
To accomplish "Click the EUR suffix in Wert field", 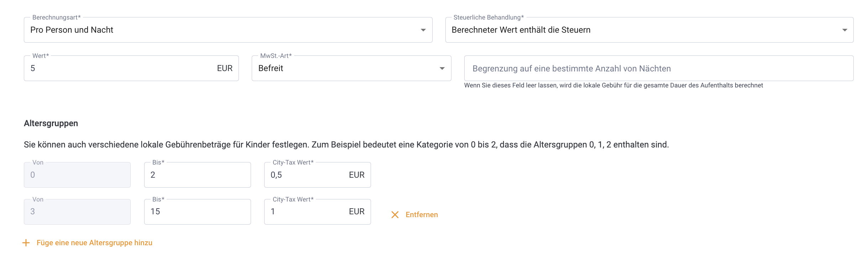I will [225, 68].
